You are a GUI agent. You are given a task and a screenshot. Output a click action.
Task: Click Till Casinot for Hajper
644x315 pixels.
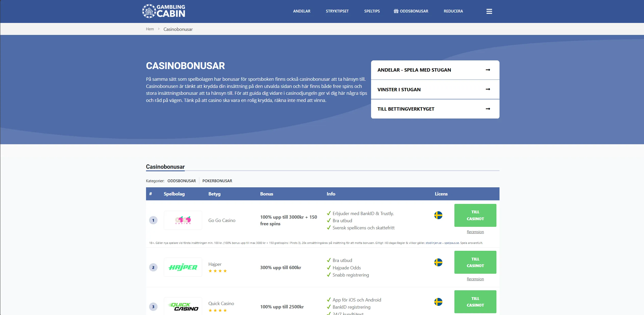[x=475, y=262]
